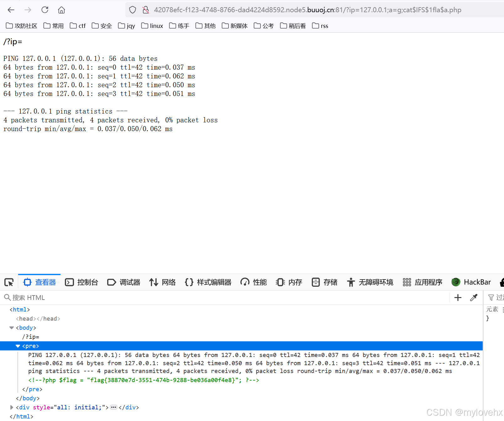This screenshot has height=421, width=504.
Task: Activate the element picker tool in DevTools
Action: 9,282
